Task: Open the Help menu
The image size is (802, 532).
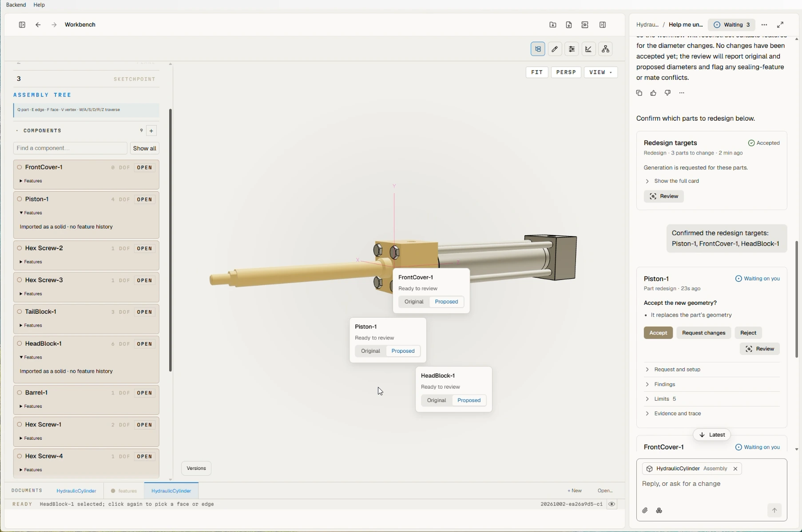Action: click(39, 5)
